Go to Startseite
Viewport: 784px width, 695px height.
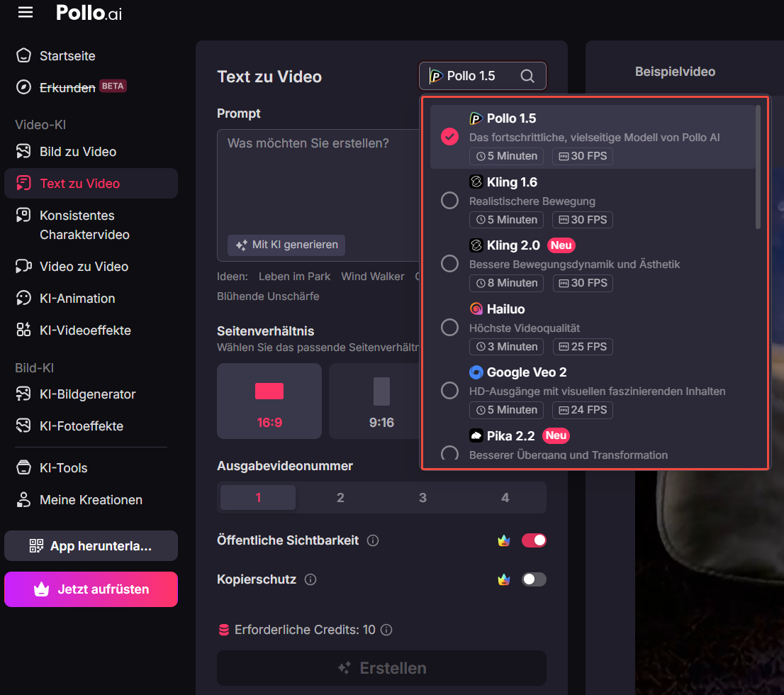point(67,55)
